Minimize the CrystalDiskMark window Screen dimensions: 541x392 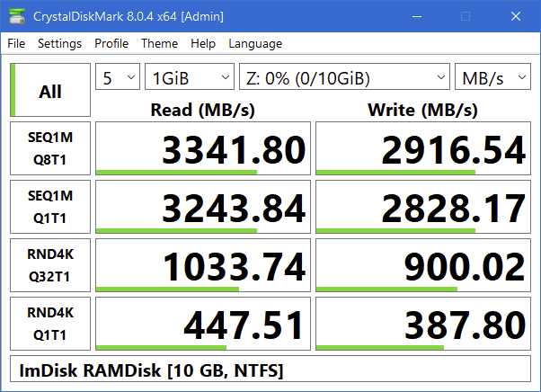pyautogui.click(x=417, y=16)
